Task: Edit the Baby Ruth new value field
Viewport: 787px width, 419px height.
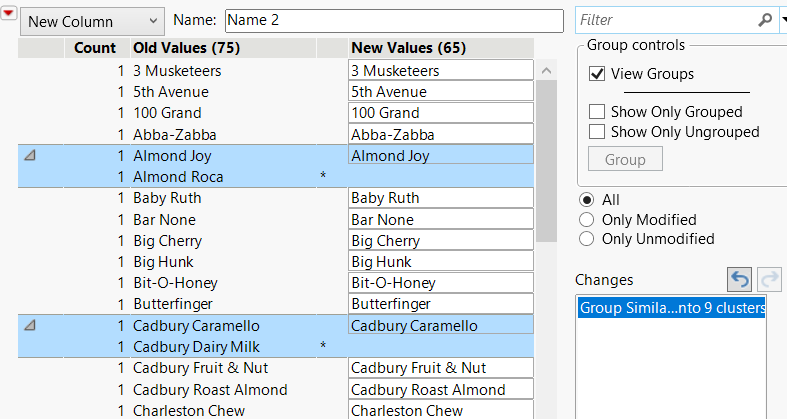Action: point(440,198)
